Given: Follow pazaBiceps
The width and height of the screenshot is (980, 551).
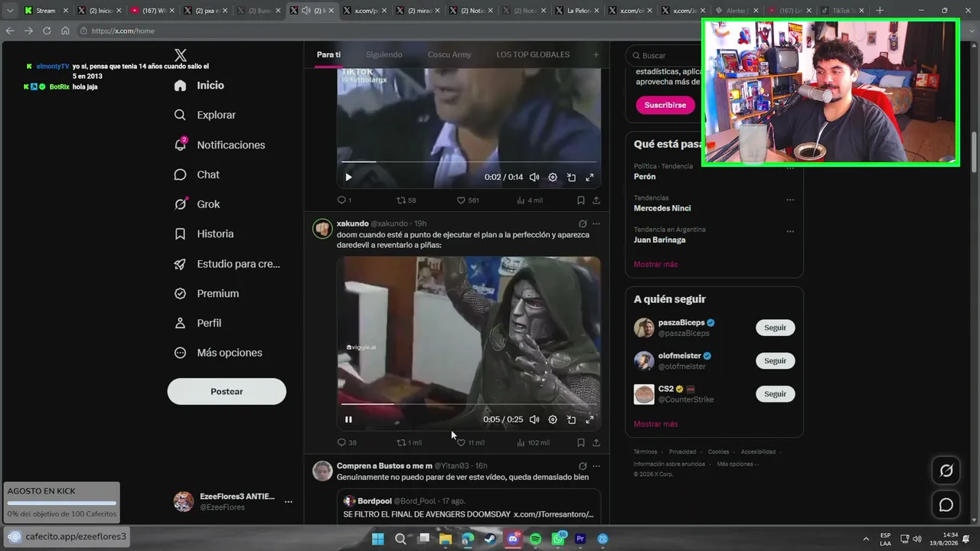Looking at the screenshot, I should click(775, 328).
